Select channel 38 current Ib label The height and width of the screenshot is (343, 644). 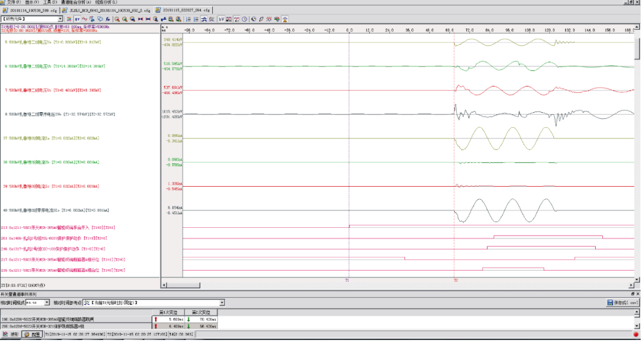coord(51,162)
